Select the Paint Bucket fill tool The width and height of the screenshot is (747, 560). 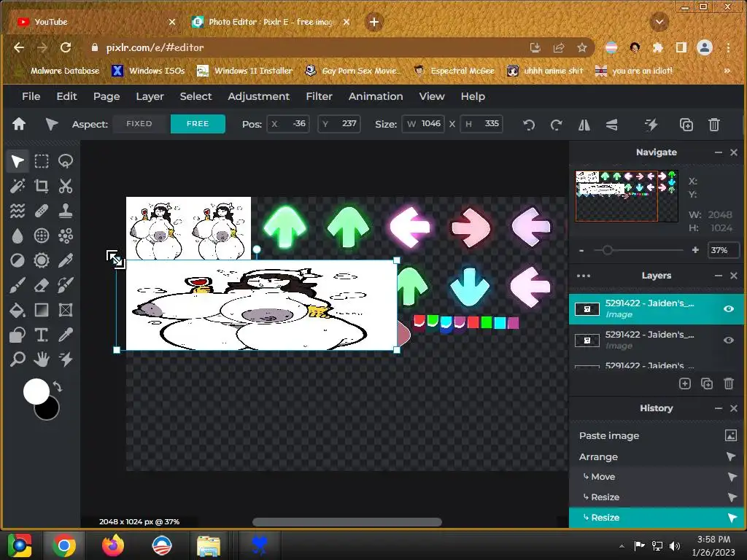tap(18, 310)
